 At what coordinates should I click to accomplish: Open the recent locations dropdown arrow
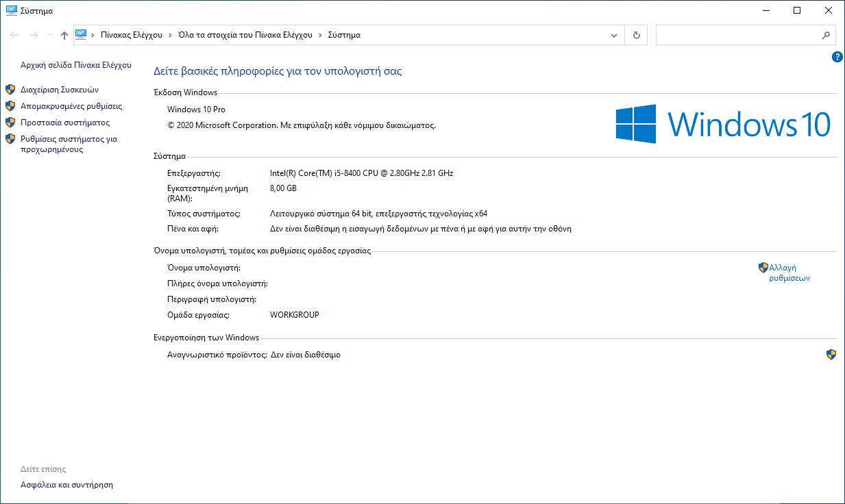pyautogui.click(x=50, y=35)
